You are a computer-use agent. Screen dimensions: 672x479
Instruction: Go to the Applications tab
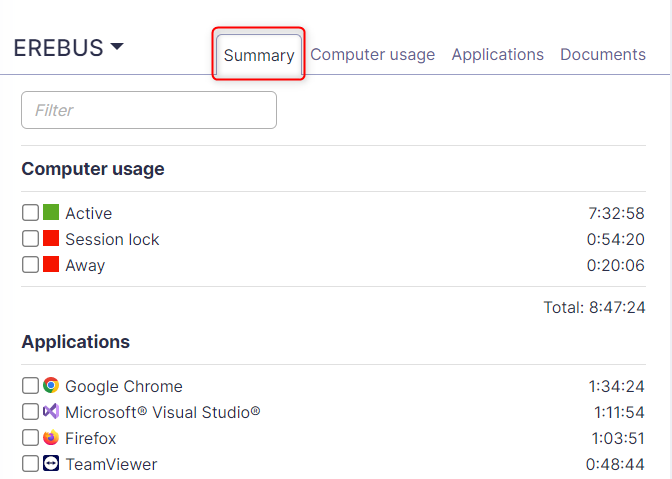[497, 55]
